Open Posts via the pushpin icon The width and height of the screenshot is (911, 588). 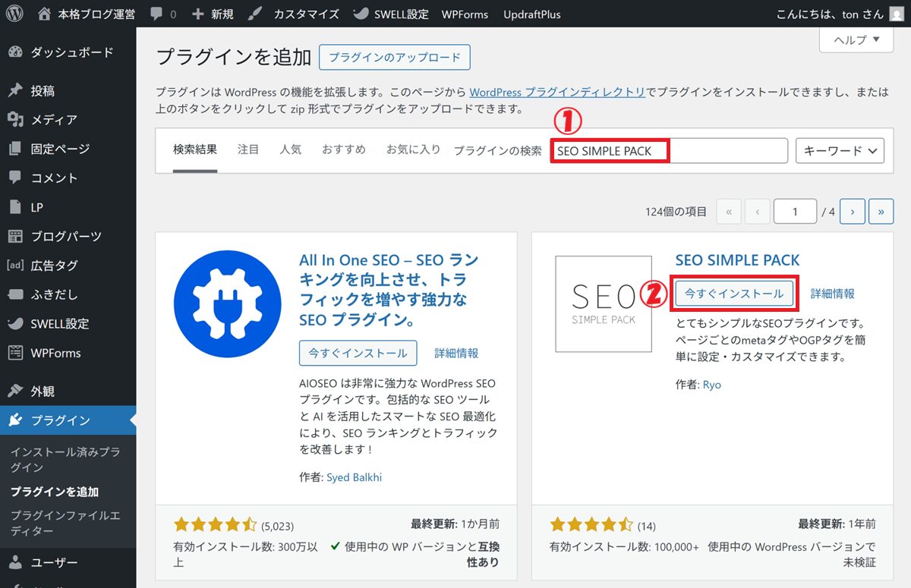click(14, 91)
